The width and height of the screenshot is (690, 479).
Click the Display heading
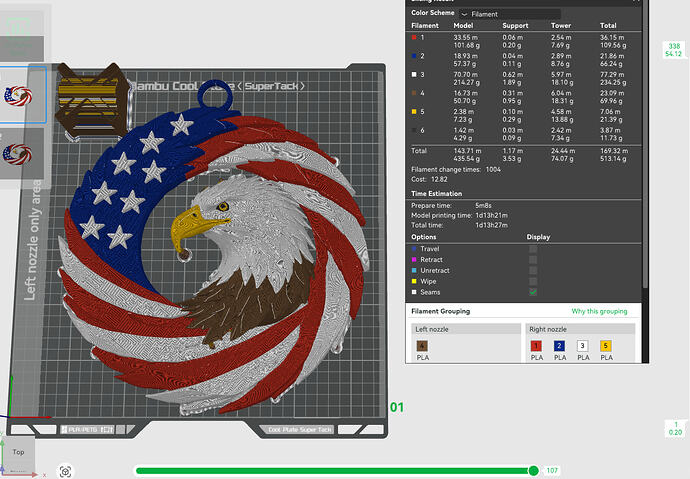(x=538, y=237)
